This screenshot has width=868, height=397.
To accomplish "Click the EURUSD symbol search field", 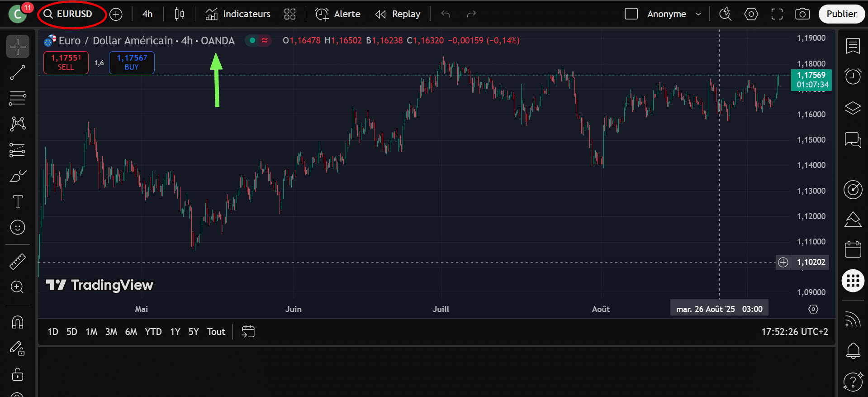I will [x=72, y=14].
